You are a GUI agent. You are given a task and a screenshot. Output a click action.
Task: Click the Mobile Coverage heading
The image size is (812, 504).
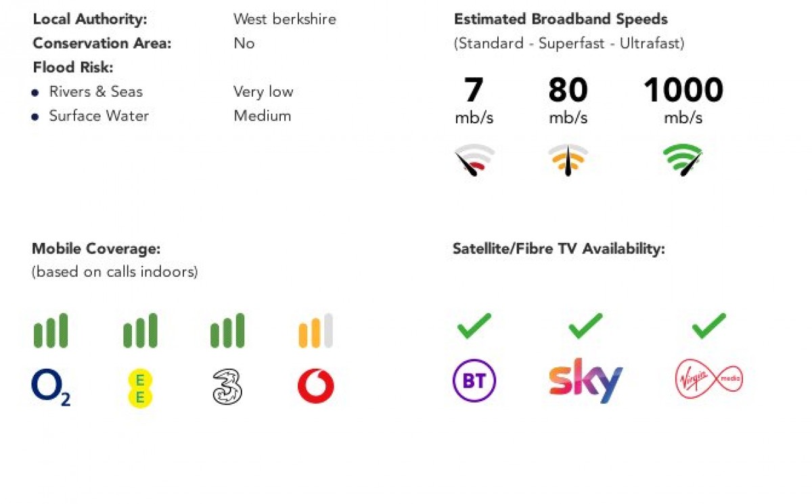(x=96, y=249)
